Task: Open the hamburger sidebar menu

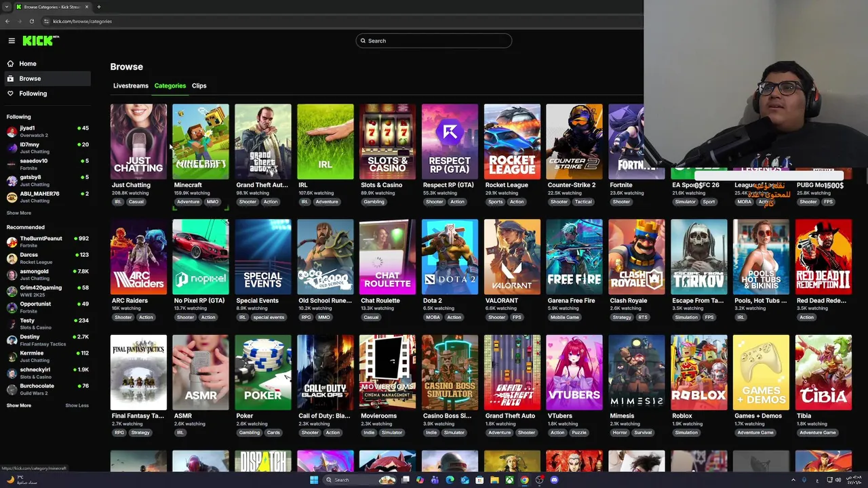Action: click(12, 41)
